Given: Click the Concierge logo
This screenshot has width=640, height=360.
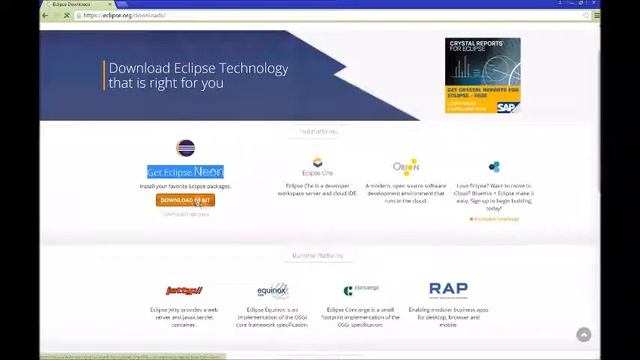Looking at the screenshot, I should pos(361,290).
